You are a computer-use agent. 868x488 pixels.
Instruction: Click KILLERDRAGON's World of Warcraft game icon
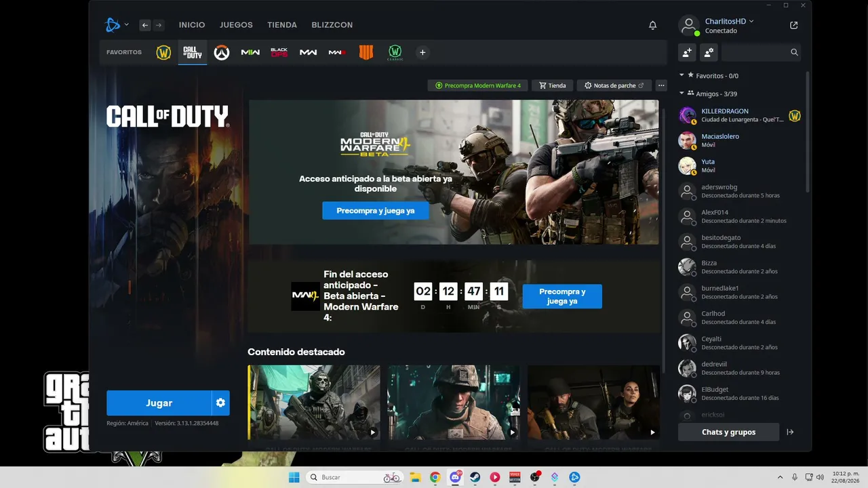(x=795, y=115)
